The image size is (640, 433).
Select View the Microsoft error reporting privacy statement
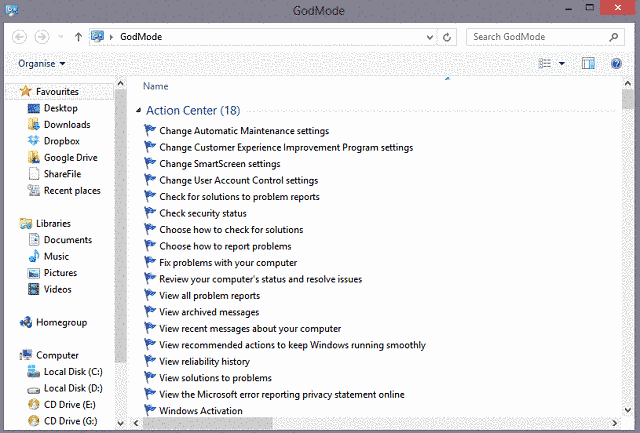(282, 395)
